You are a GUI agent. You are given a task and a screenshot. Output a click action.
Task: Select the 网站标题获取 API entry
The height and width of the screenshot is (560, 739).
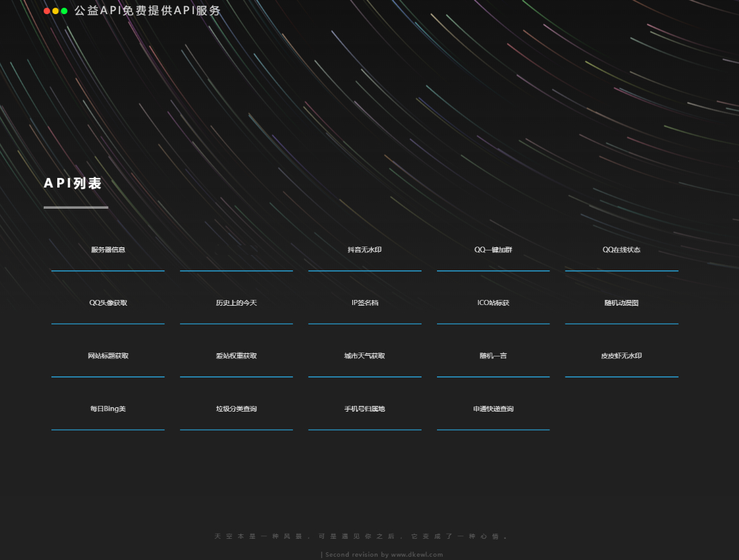108,356
